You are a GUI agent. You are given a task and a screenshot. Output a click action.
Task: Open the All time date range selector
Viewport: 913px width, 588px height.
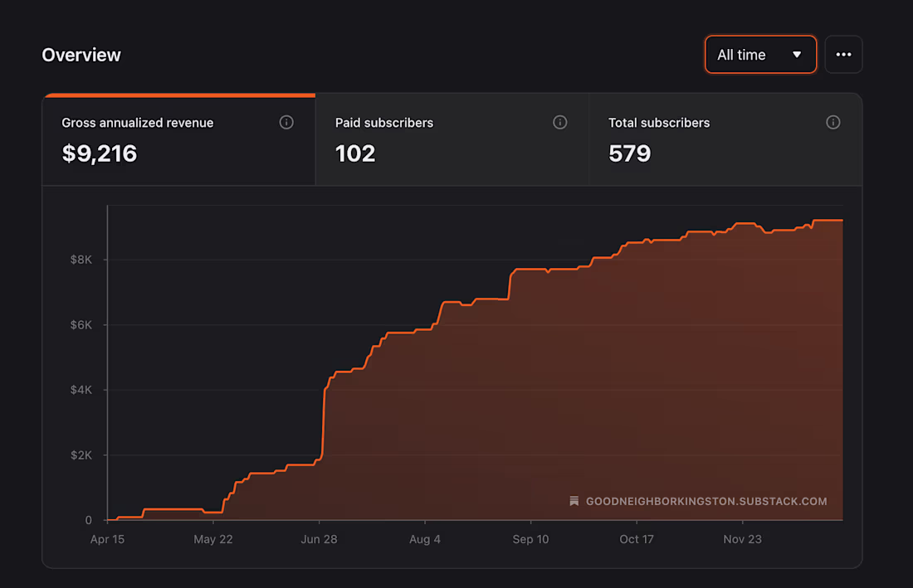(x=759, y=55)
